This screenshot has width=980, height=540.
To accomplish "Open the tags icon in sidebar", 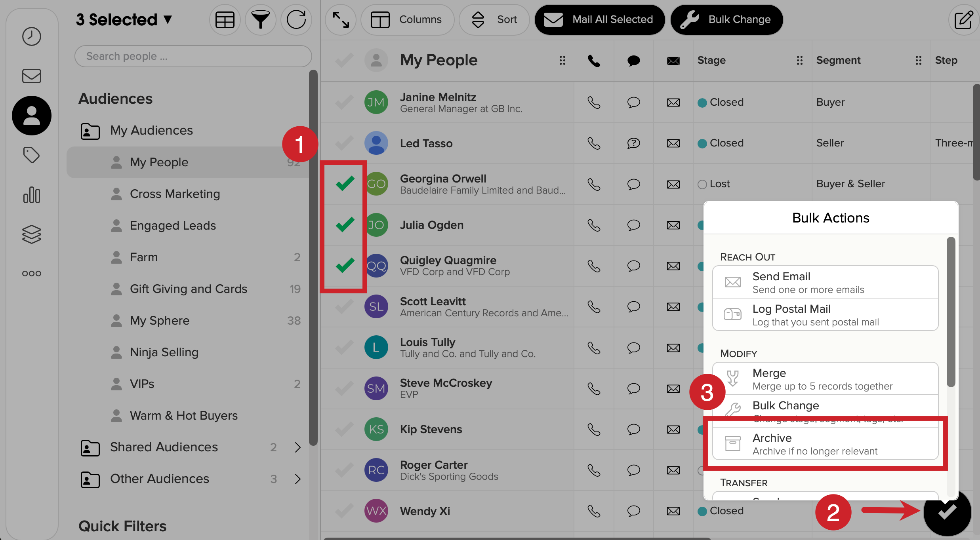I will 31,155.
